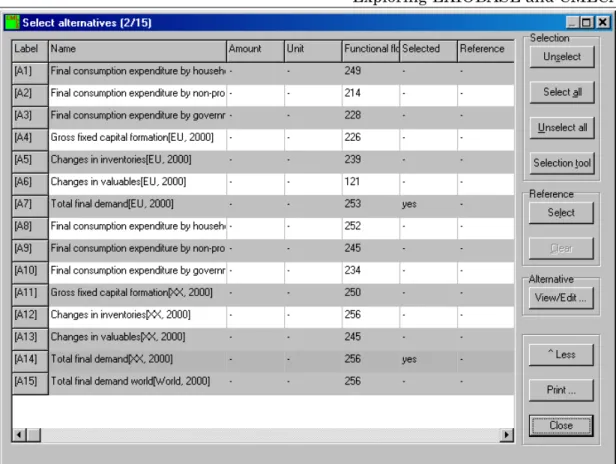Click the right scroll arrow
The width and height of the screenshot is (616, 464).
[506, 435]
